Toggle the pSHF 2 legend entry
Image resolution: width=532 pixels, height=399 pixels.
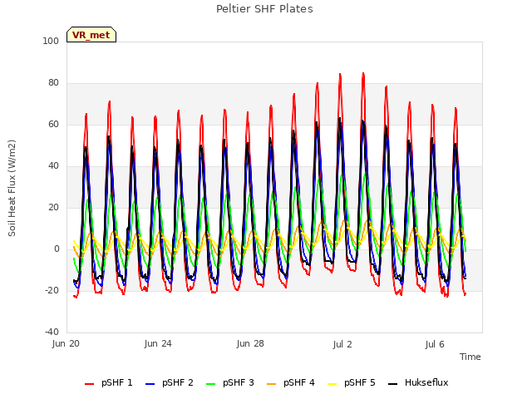pyautogui.click(x=170, y=382)
